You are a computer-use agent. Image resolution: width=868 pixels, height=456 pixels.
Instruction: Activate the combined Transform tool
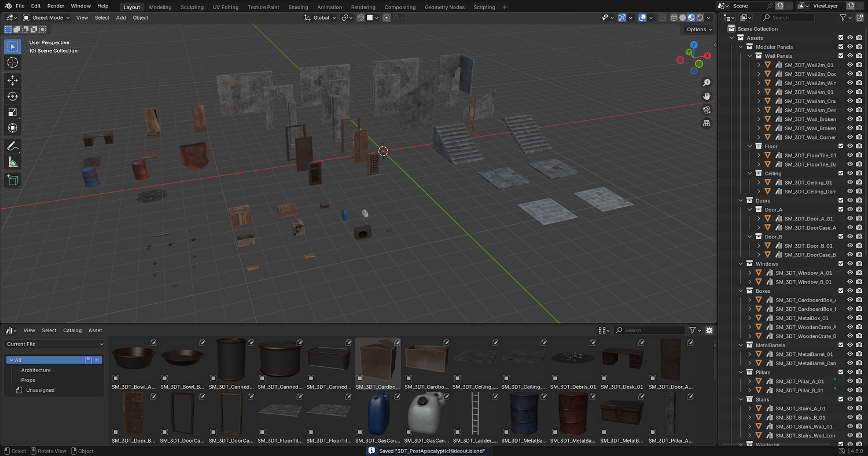[13, 128]
